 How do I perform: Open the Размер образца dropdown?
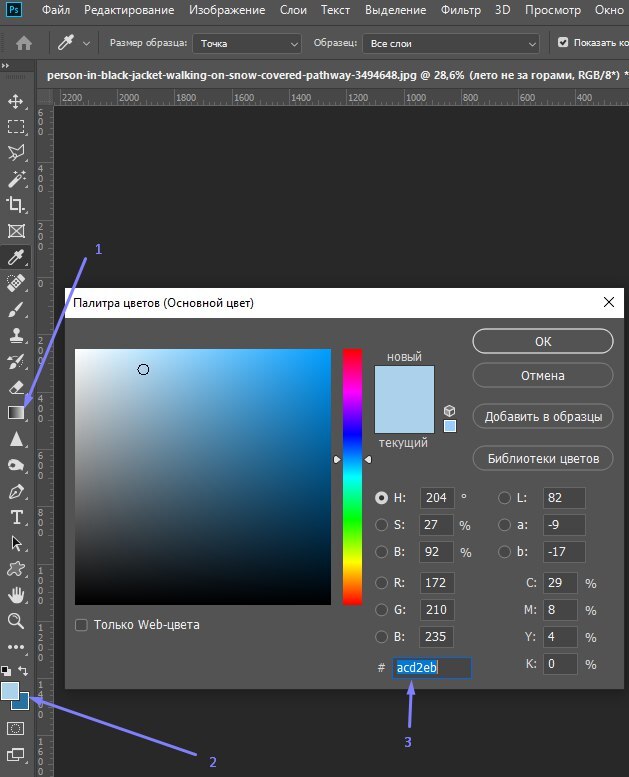(x=247, y=44)
